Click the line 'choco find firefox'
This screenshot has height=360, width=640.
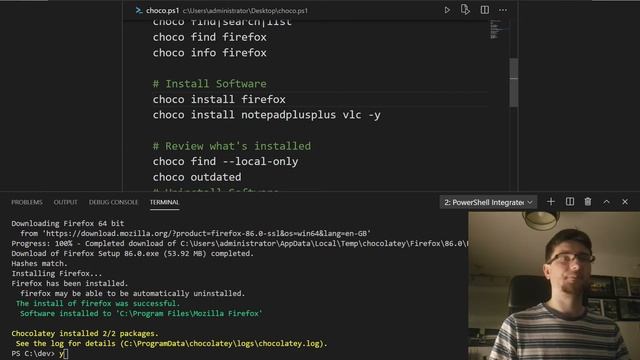click(209, 37)
